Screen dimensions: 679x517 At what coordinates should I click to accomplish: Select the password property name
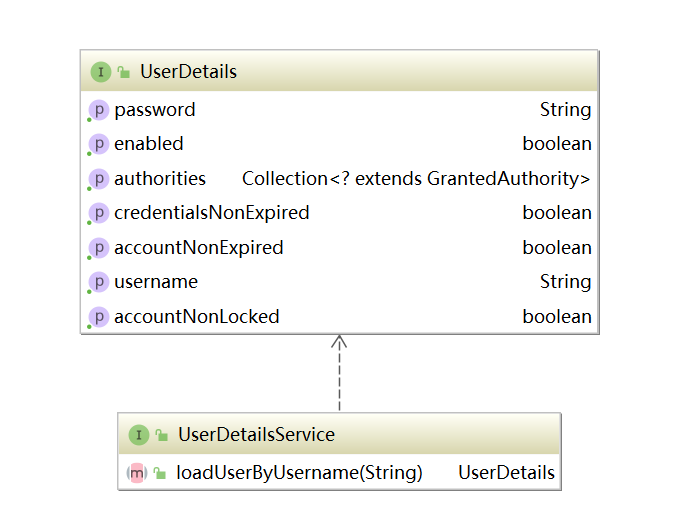coord(155,110)
